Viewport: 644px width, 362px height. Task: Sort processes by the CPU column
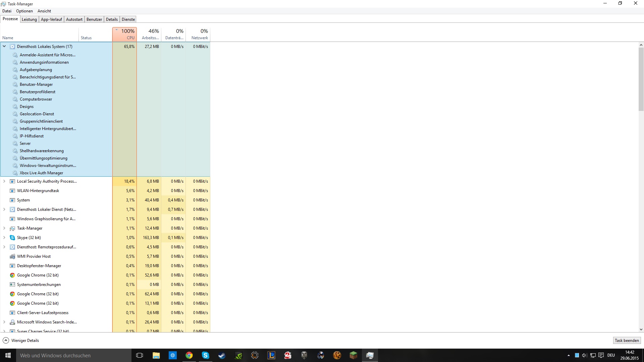pos(124,34)
